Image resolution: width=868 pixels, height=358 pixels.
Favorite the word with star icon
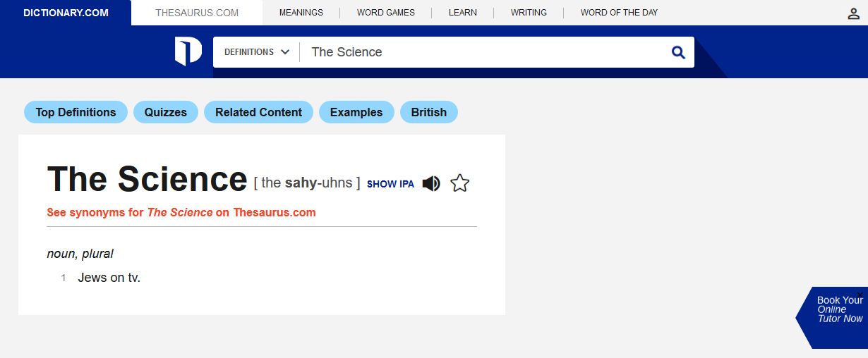pos(459,183)
